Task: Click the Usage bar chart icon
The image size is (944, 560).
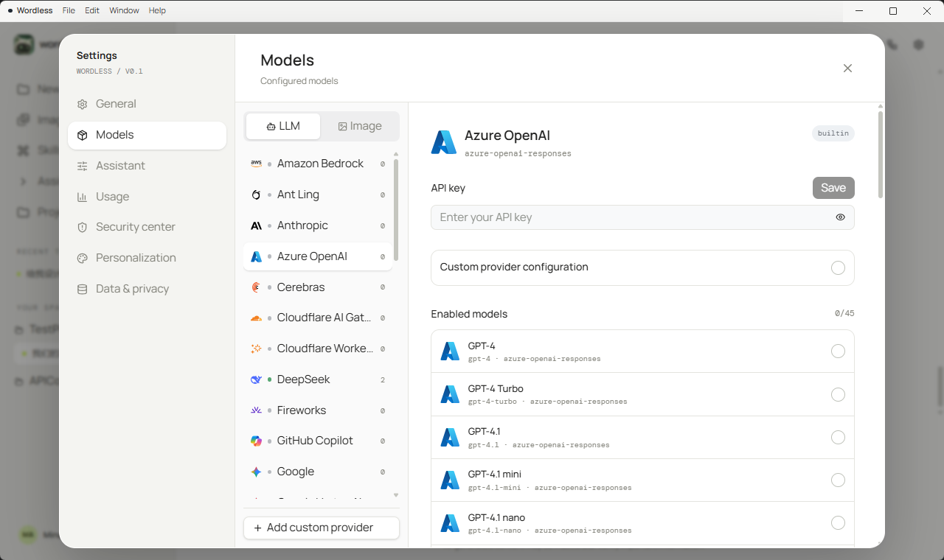Action: pos(83,197)
